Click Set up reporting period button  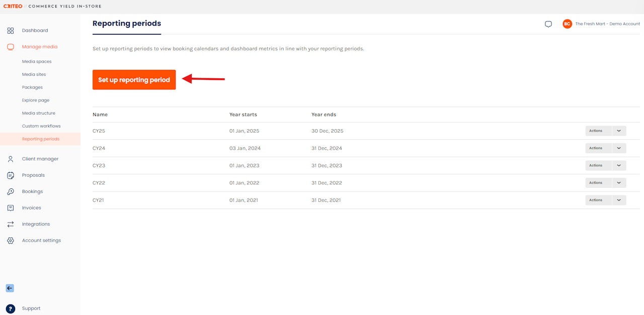(x=134, y=80)
